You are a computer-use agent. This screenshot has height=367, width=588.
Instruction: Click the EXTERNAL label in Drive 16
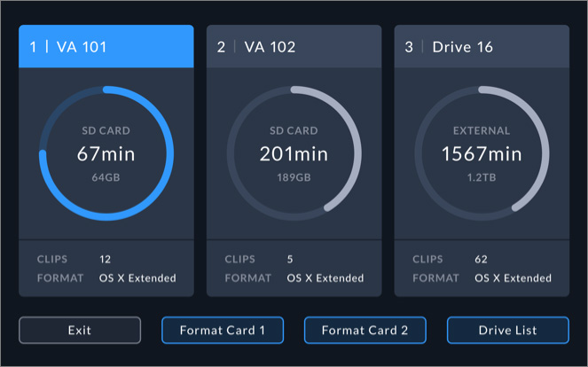click(x=482, y=130)
